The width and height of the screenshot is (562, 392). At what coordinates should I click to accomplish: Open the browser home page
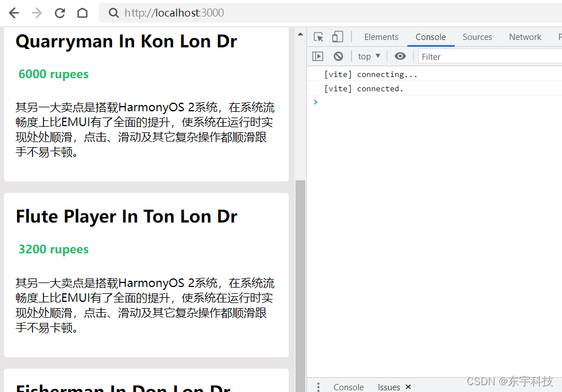(82, 13)
